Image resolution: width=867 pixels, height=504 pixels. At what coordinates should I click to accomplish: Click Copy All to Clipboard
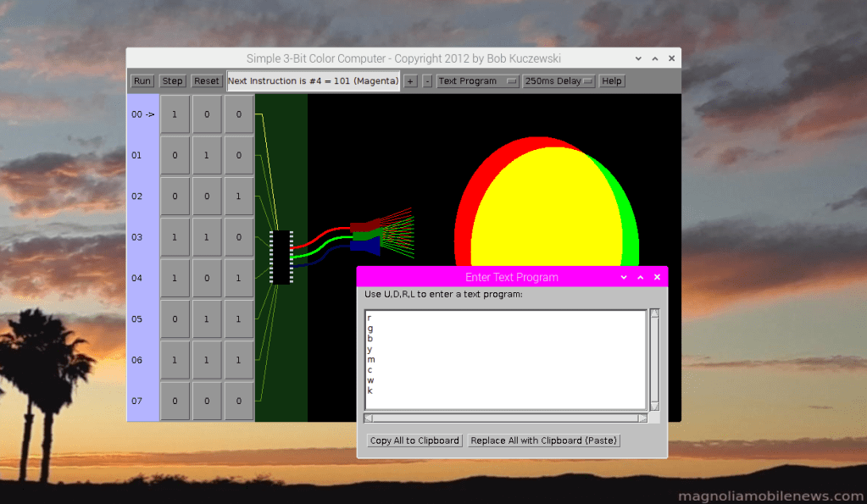click(x=415, y=440)
